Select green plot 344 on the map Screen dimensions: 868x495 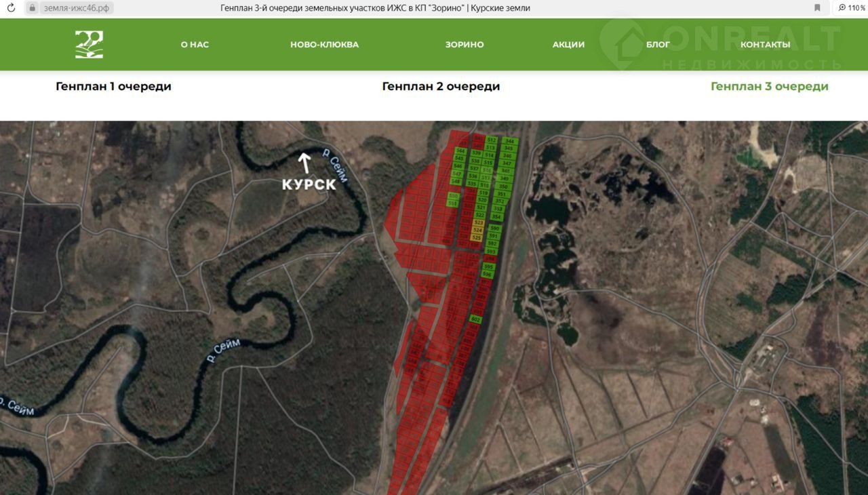[509, 141]
